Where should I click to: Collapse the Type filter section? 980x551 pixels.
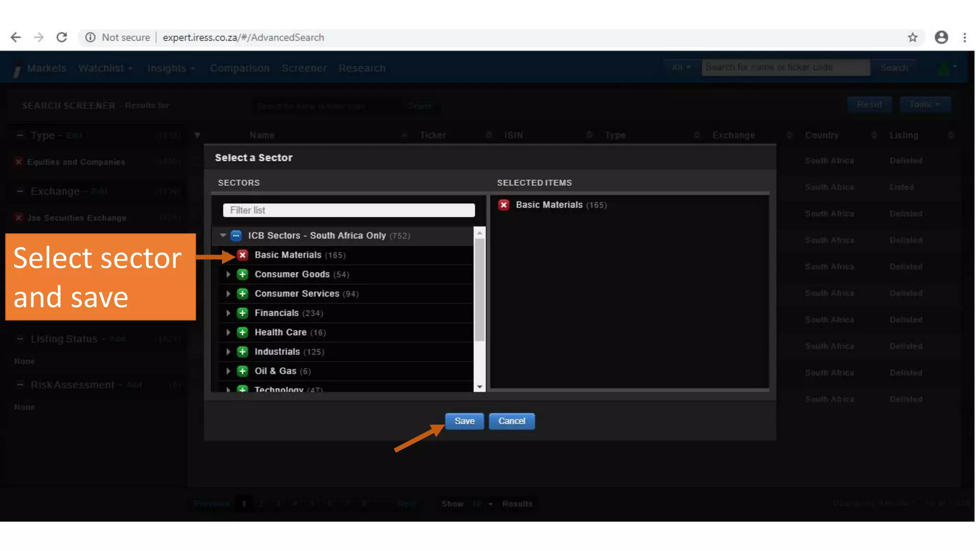pos(20,135)
